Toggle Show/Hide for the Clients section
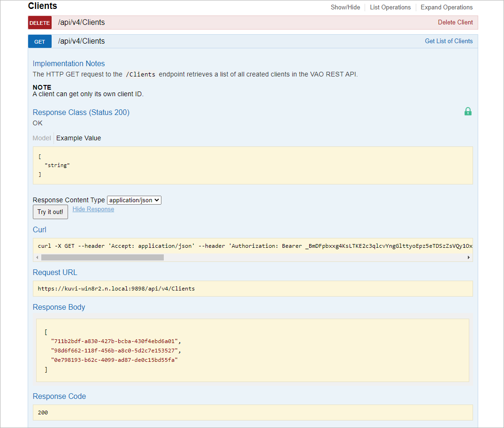Screen dimensions: 504x428 click(345, 8)
